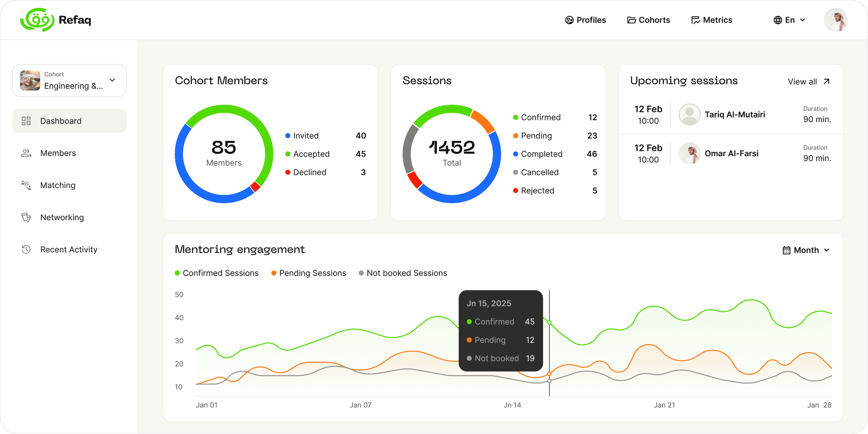Open the Profiles menu item
The image size is (868, 434).
[x=586, y=20]
